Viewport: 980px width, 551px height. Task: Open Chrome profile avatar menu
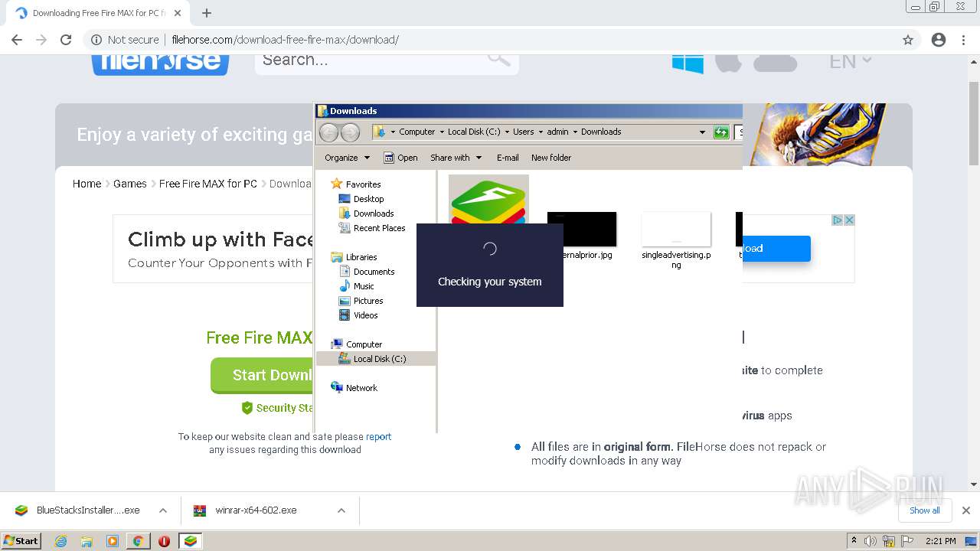pyautogui.click(x=939, y=40)
